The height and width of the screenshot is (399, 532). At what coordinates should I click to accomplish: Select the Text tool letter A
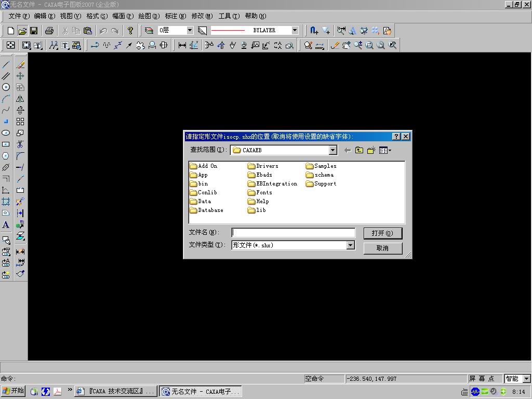6,224
